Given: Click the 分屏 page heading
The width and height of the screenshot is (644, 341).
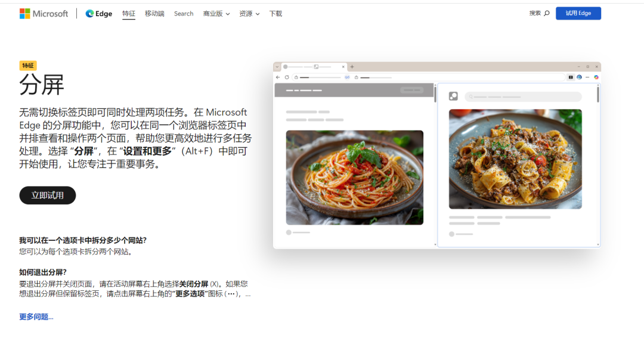Looking at the screenshot, I should click(42, 85).
